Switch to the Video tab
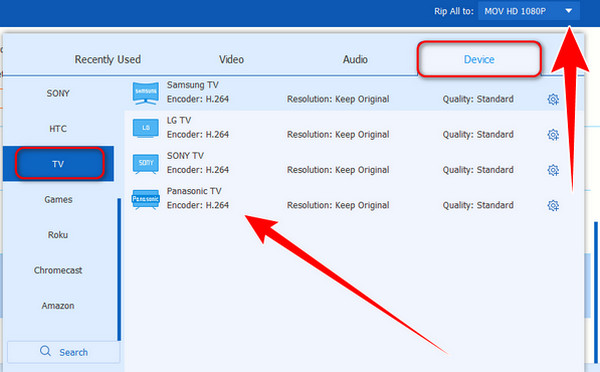The image size is (600, 372). (231, 59)
